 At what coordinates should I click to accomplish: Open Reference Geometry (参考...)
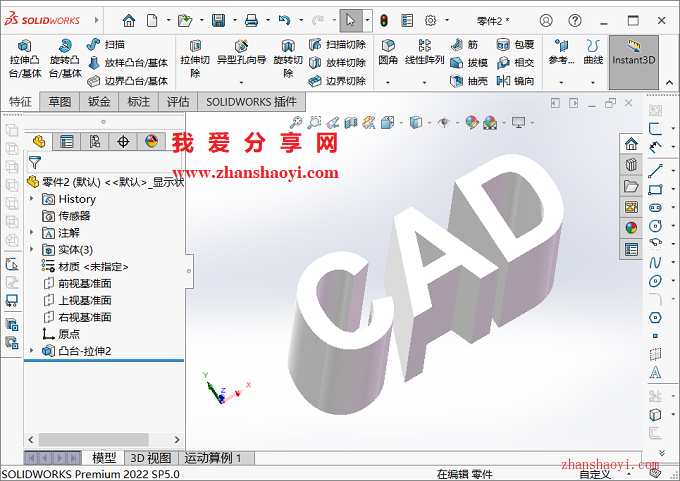[561, 52]
